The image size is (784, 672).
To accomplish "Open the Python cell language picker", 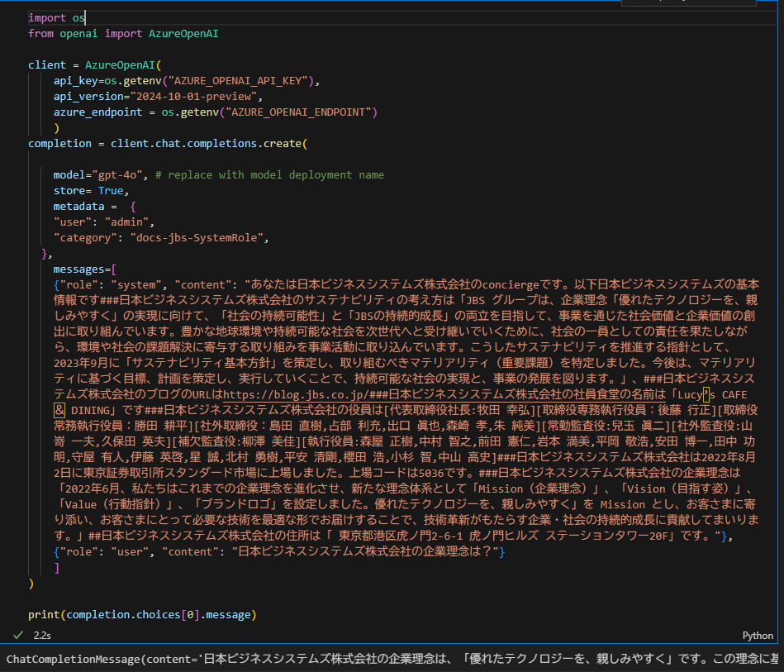I will point(758,636).
